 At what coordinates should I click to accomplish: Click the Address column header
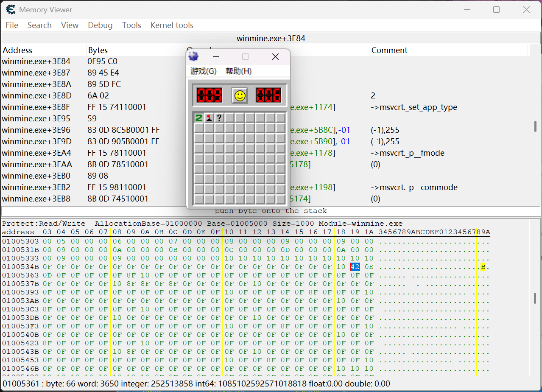[44, 50]
